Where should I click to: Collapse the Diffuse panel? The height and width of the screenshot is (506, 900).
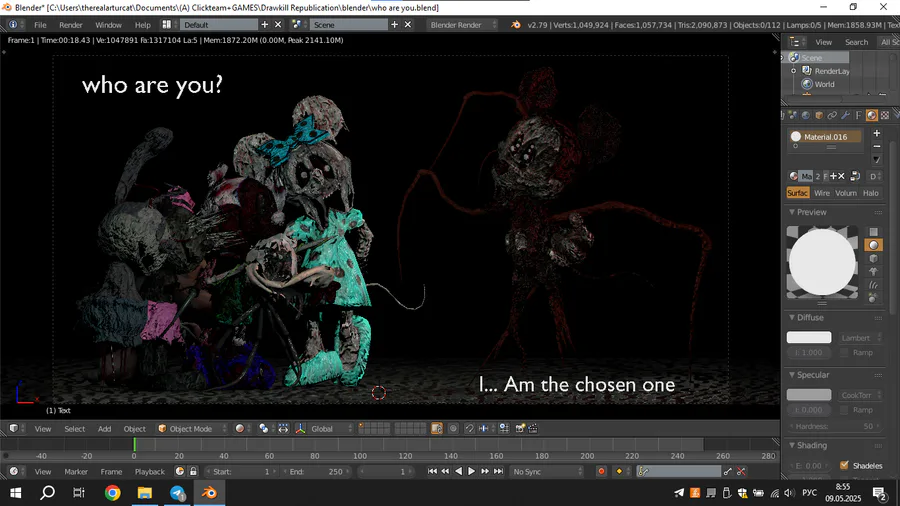[x=792, y=317]
